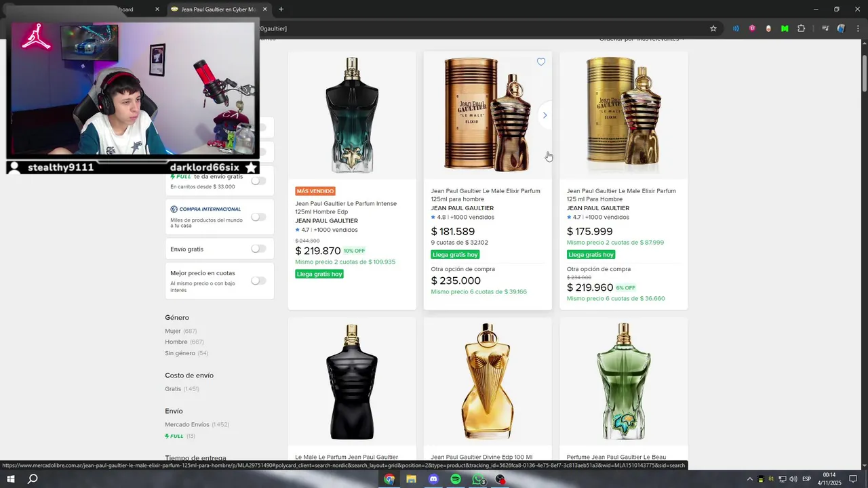868x488 pixels.
Task: Filter by Mercado Envíos
Action: tap(187, 424)
